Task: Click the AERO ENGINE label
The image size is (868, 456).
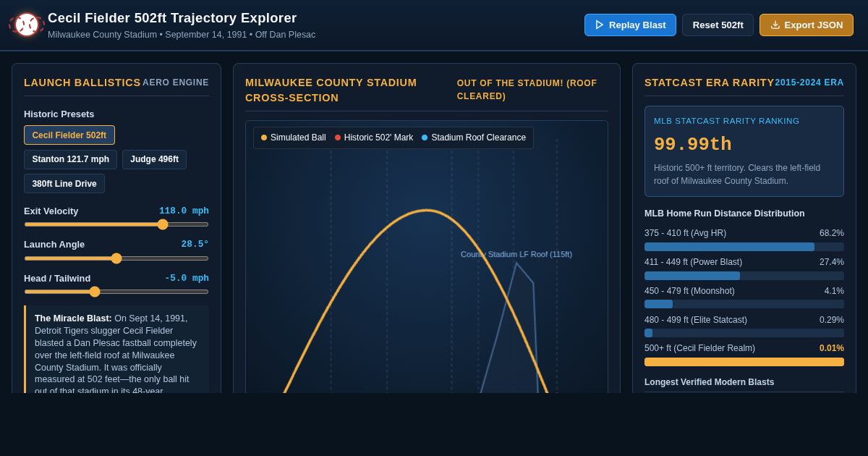Action: coord(176,83)
